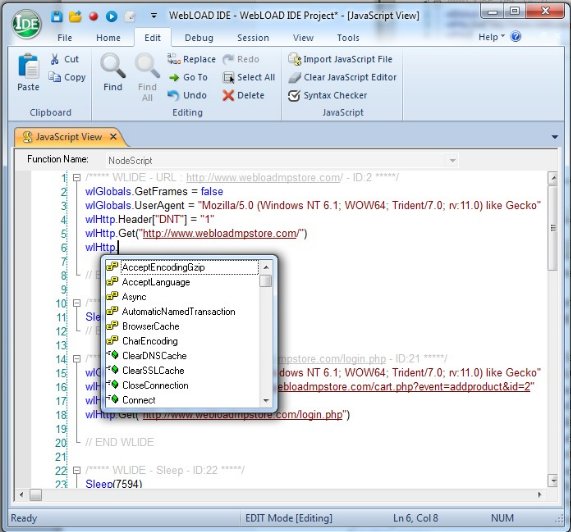Screen dimensions: 571x532
Task: Click the red Delete X button
Action: coord(244,95)
